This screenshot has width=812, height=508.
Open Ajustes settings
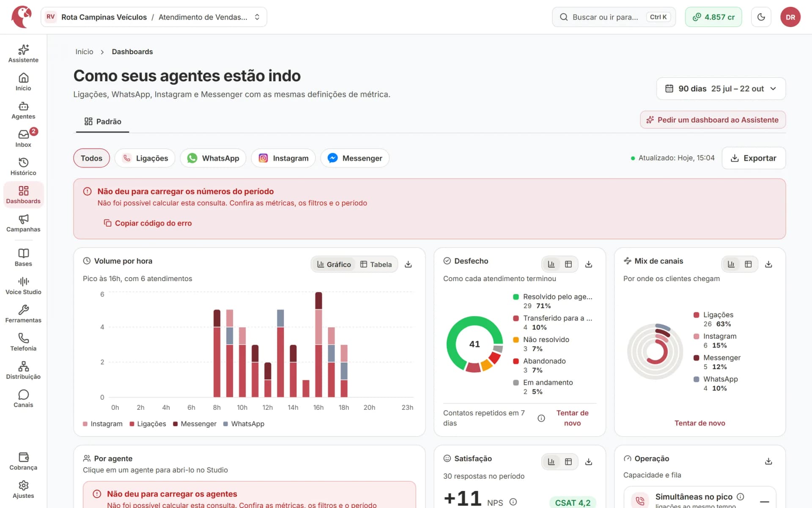point(23,489)
